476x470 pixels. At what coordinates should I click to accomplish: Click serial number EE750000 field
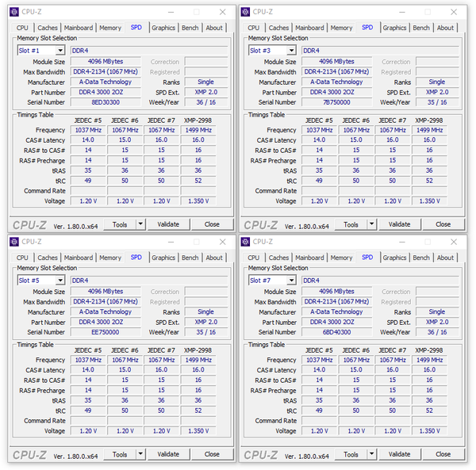(x=106, y=332)
